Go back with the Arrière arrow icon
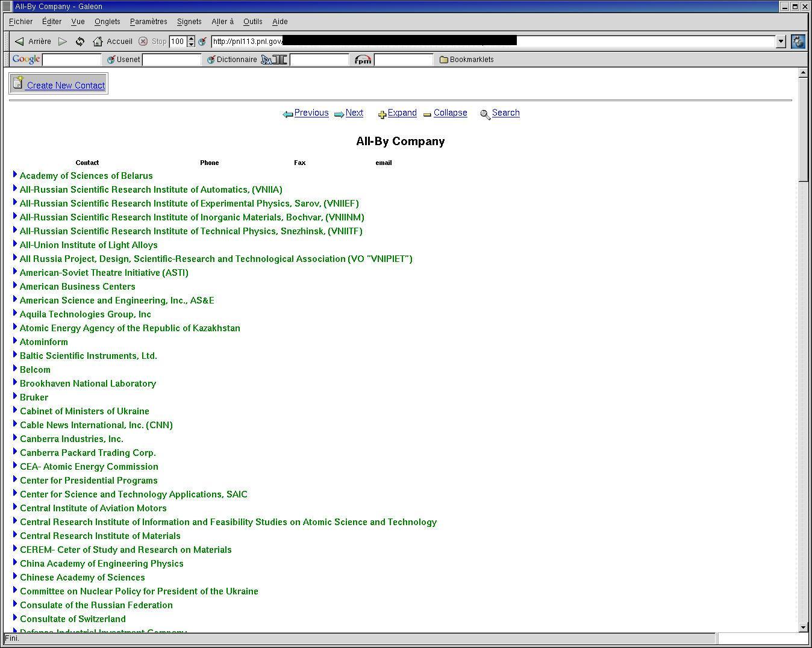This screenshot has height=648, width=812. [x=19, y=42]
